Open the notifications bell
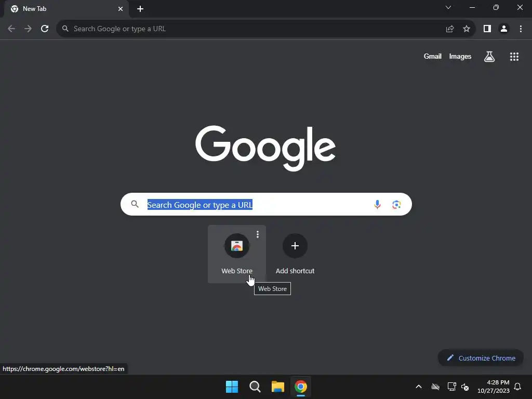The height and width of the screenshot is (399, 532). tap(518, 387)
